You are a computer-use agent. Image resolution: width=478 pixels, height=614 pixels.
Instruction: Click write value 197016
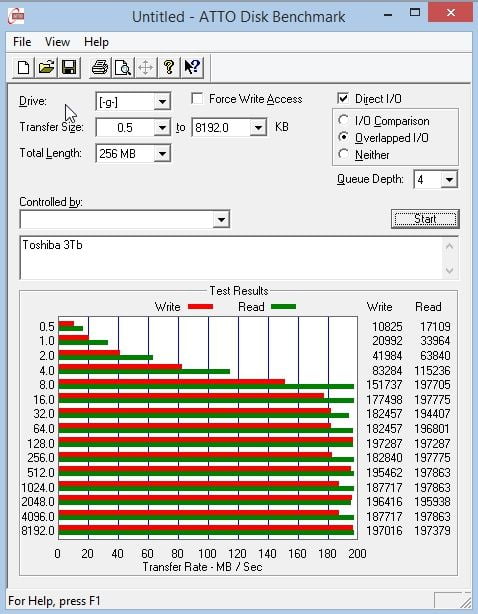click(384, 531)
